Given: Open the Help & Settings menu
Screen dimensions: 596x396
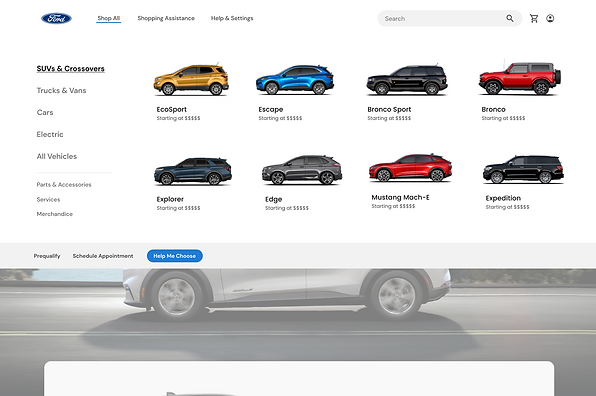Looking at the screenshot, I should click(x=232, y=18).
